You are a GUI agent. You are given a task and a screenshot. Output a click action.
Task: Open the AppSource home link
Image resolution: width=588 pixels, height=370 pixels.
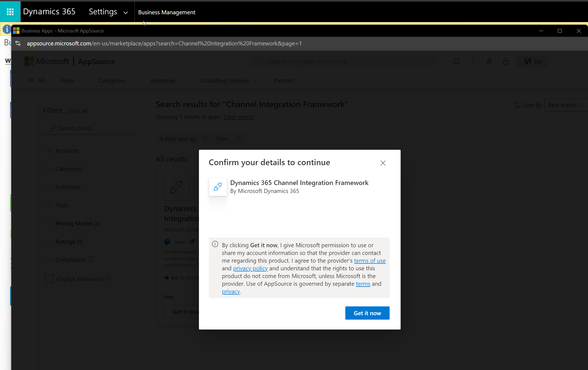pos(97,61)
